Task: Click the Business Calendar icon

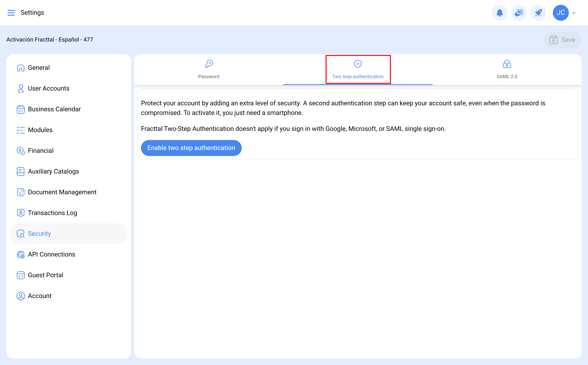Action: 21,109
